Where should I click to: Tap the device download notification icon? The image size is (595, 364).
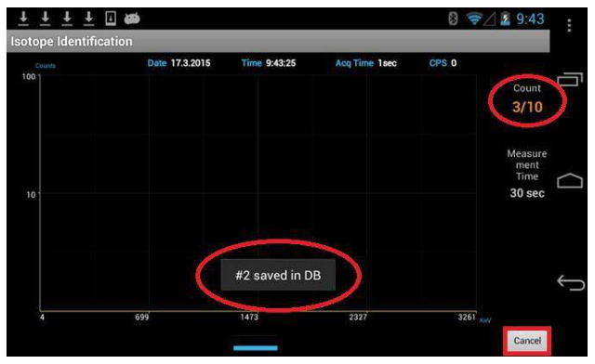111,19
